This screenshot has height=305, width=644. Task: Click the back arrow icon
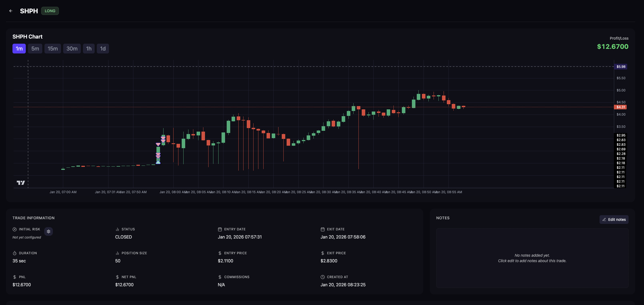pyautogui.click(x=11, y=11)
